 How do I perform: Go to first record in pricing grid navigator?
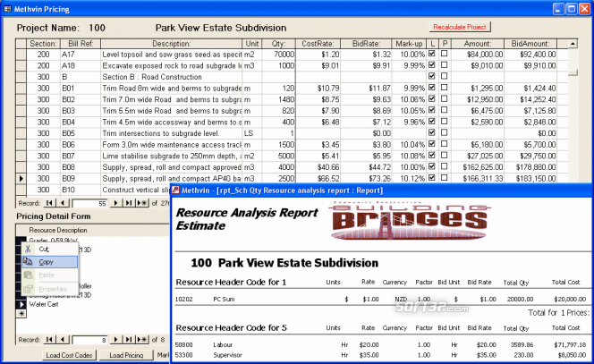49,203
